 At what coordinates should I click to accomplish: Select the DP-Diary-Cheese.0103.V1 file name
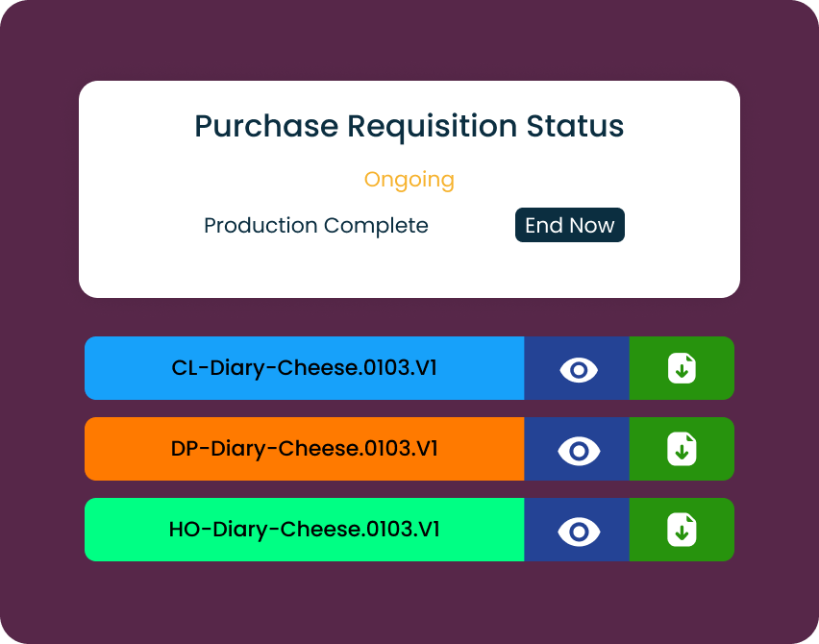tap(305, 449)
